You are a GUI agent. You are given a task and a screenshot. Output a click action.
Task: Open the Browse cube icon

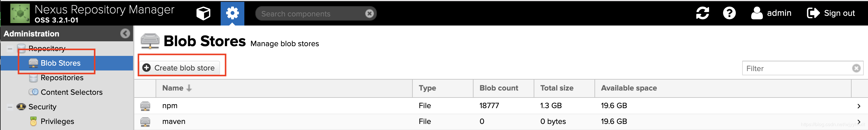pyautogui.click(x=203, y=13)
